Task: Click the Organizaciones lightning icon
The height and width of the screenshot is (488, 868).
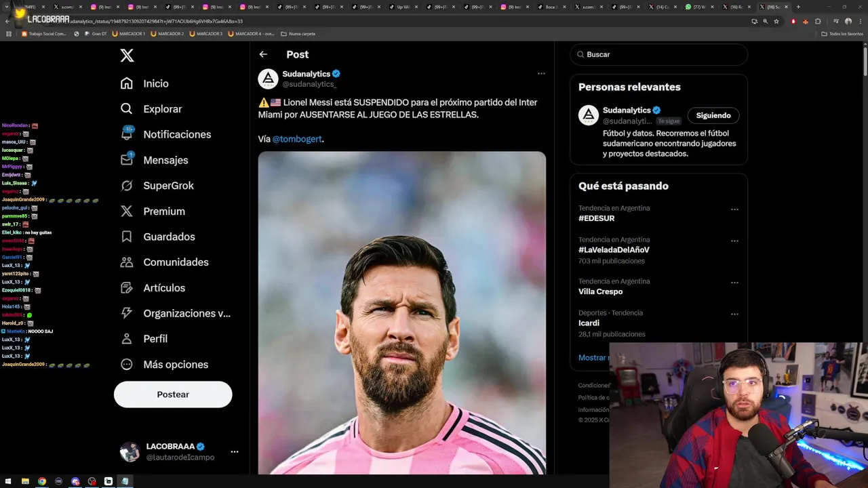Action: pos(127,313)
